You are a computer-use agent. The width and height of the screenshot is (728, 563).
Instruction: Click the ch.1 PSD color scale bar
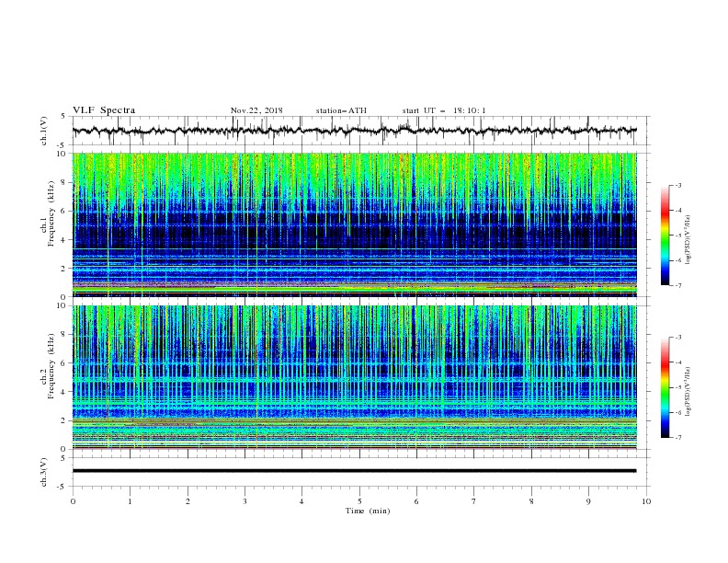665,236
